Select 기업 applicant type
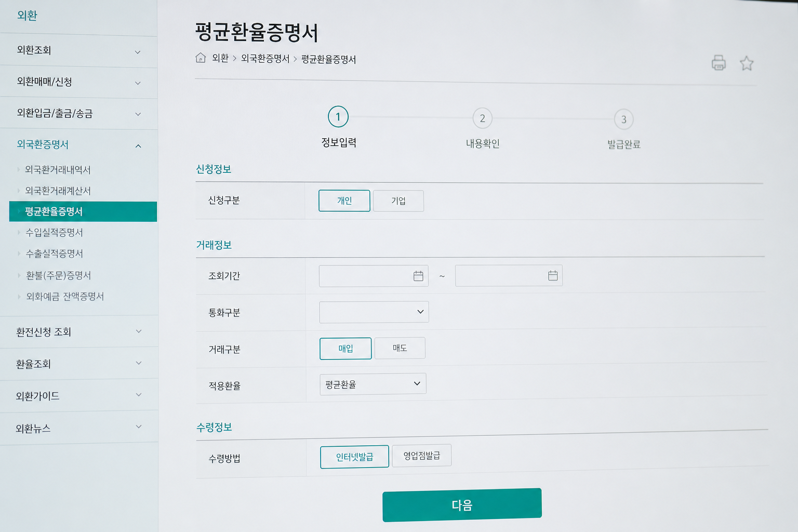 coord(398,201)
